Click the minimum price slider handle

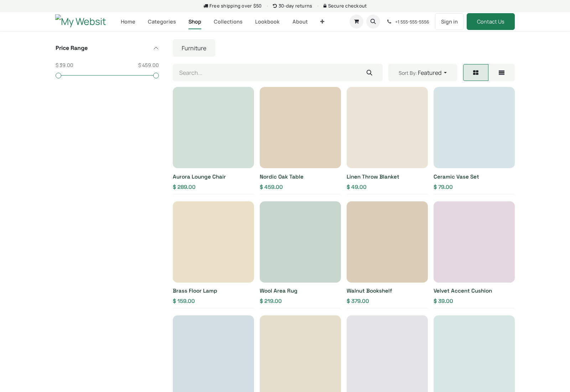tap(58, 76)
